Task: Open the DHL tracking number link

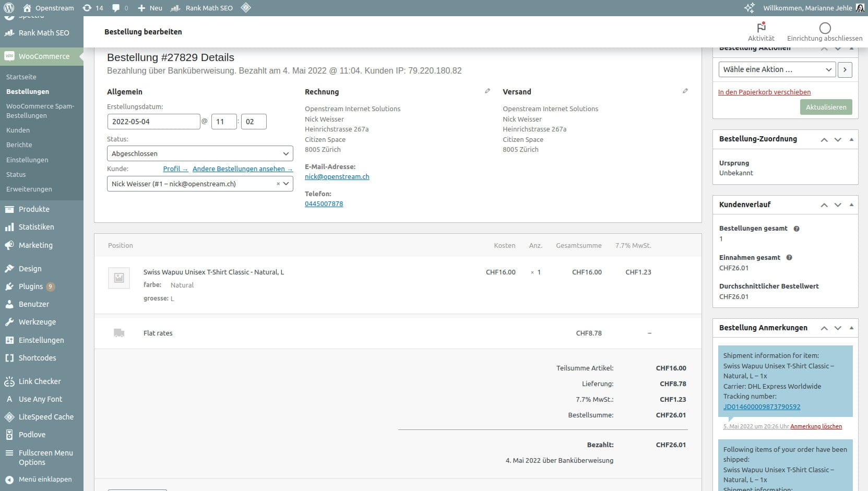Action: [762, 406]
